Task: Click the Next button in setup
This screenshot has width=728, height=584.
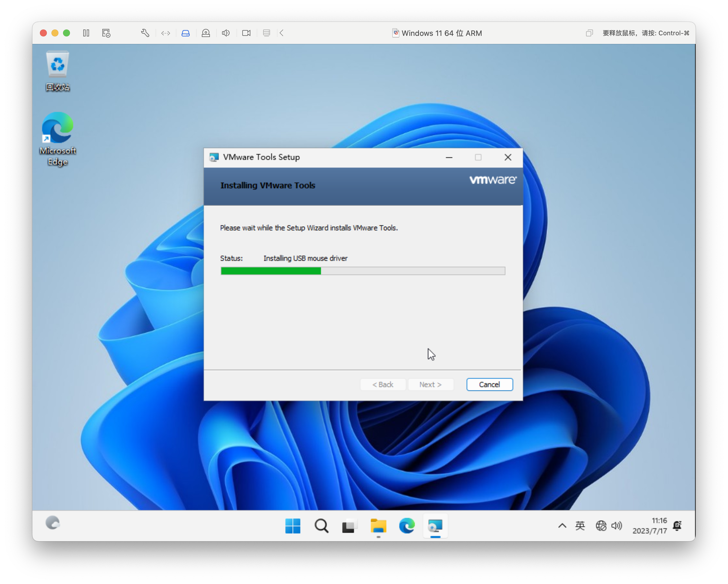Action: 430,384
